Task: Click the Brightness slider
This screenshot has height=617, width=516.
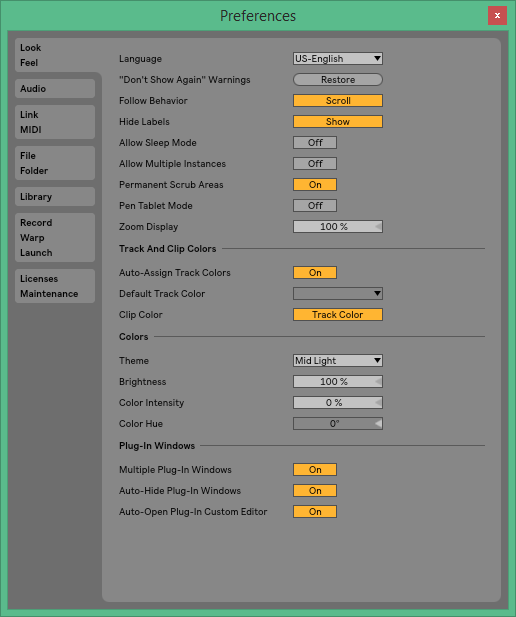Action: [x=338, y=382]
